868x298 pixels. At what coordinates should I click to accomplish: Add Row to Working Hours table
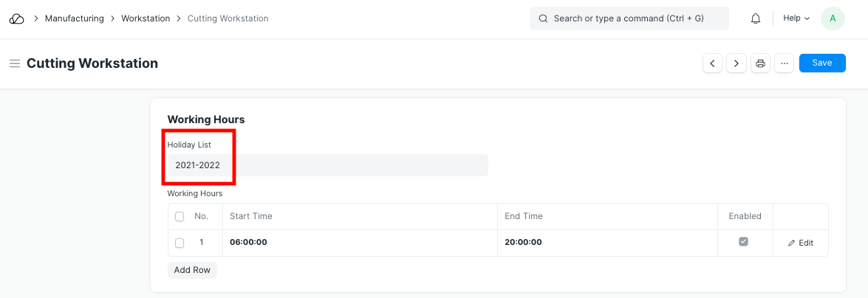tap(192, 270)
